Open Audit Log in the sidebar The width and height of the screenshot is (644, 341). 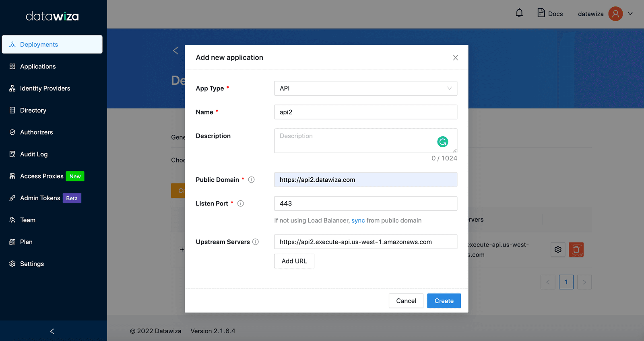pos(52,154)
